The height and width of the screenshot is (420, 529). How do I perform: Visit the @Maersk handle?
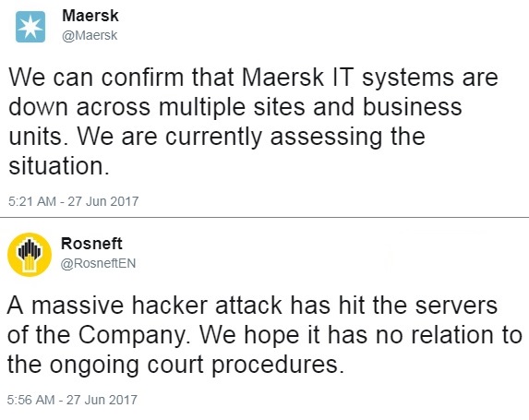[x=90, y=35]
